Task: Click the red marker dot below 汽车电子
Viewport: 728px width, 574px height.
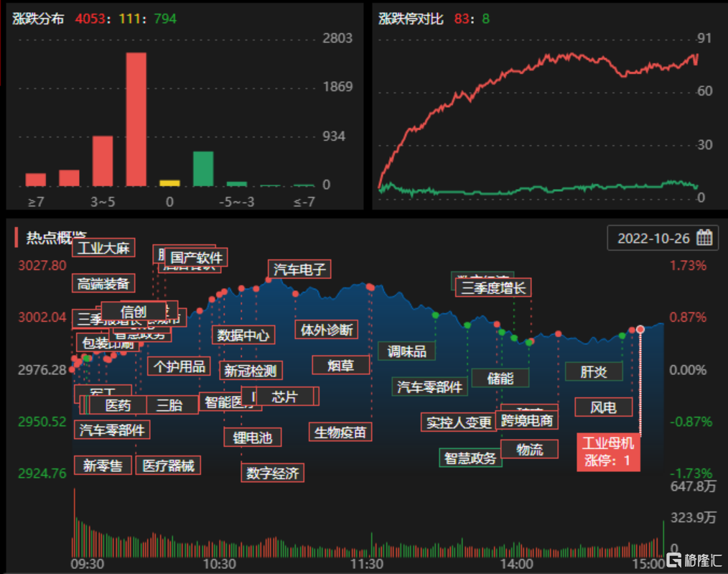Action: (269, 280)
